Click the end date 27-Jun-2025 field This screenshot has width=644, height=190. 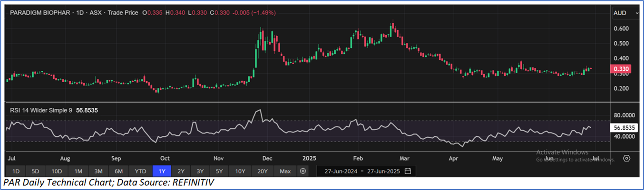point(383,171)
